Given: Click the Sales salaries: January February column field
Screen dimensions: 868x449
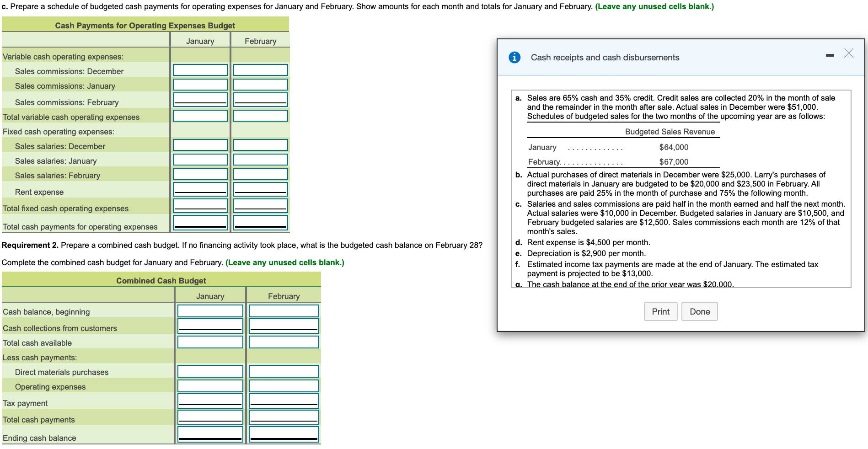Looking at the screenshot, I should pyautogui.click(x=260, y=159).
